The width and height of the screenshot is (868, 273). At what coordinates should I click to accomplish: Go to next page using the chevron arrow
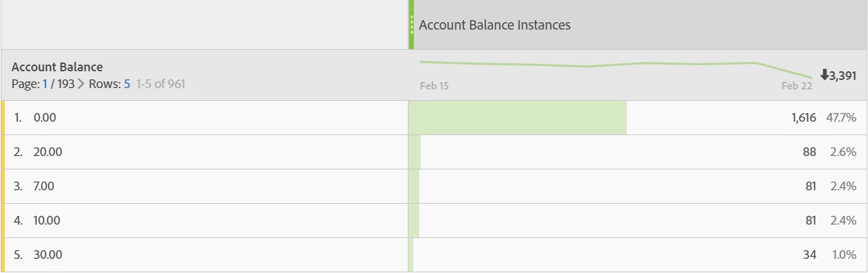[81, 85]
